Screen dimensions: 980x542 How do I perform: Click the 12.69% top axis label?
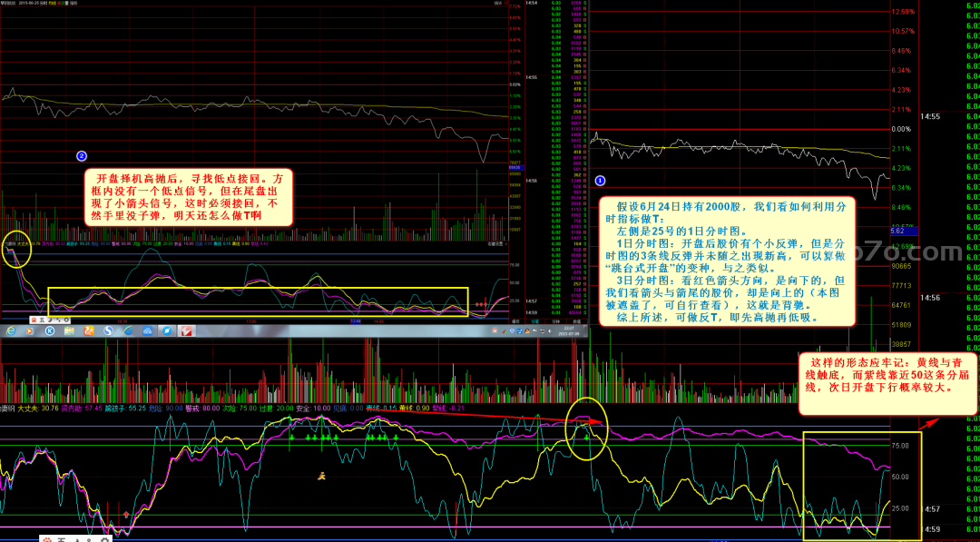tap(903, 11)
